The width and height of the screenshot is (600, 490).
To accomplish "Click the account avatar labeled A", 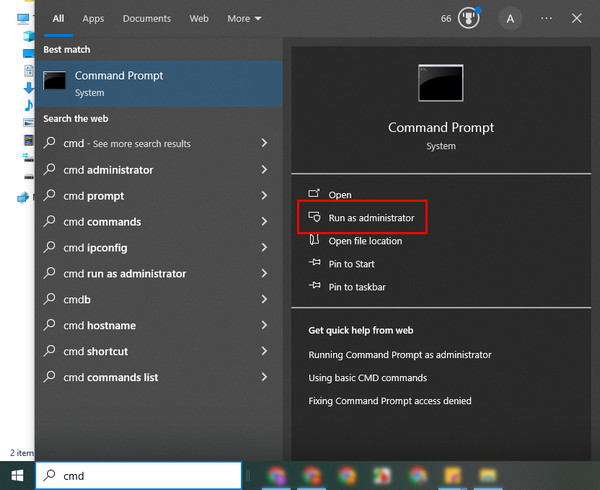I will pyautogui.click(x=511, y=18).
